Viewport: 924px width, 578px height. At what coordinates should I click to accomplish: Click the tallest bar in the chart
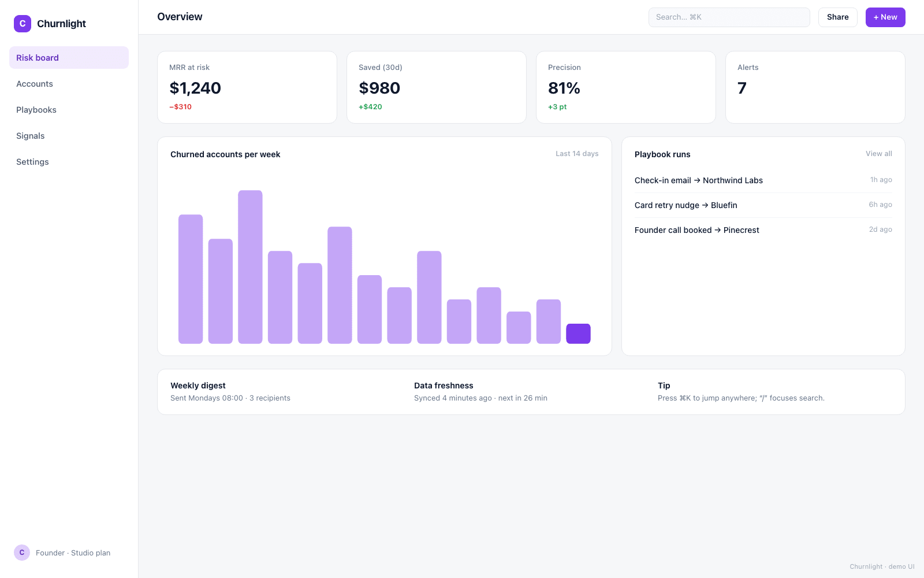[250, 267]
